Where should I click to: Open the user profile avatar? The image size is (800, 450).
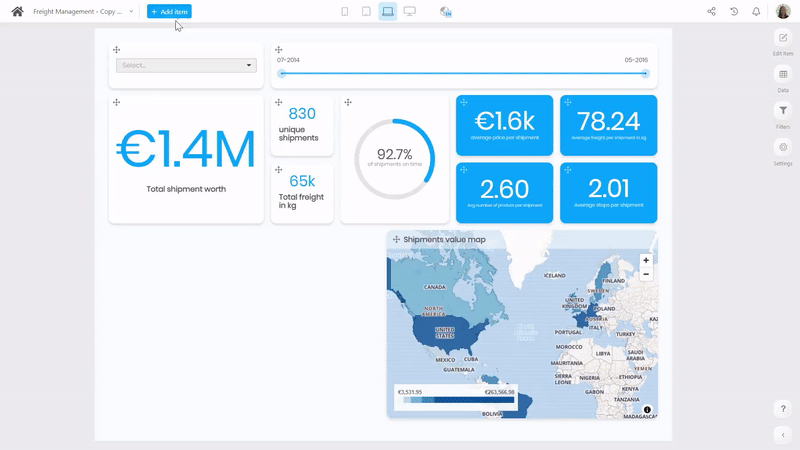click(x=783, y=11)
